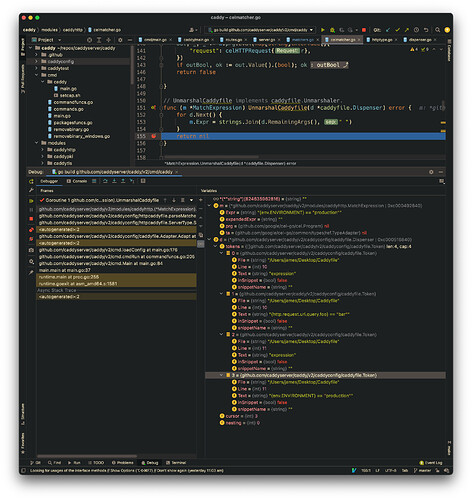This screenshot has width=472, height=500.
Task: Mute breakpoints in debug sidebar
Action: 31,239
